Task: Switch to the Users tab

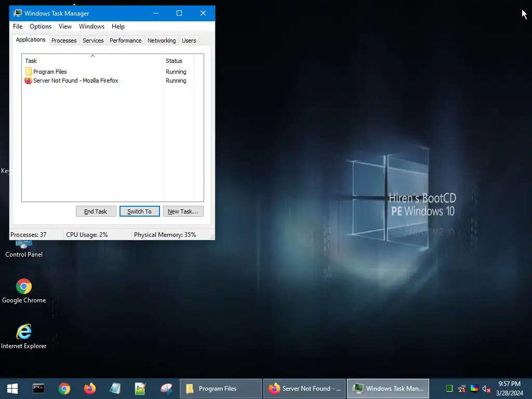Action: point(189,41)
